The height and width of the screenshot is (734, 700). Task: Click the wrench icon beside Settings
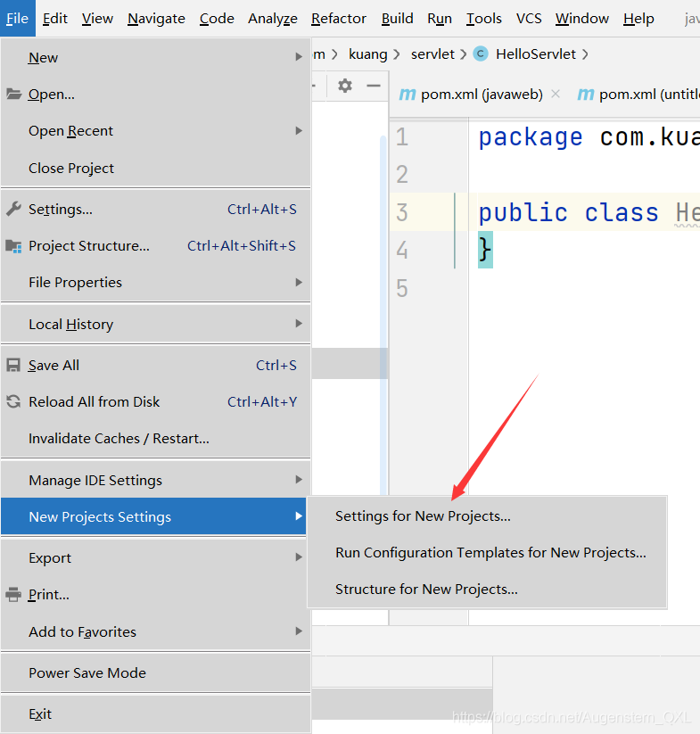click(x=13, y=209)
